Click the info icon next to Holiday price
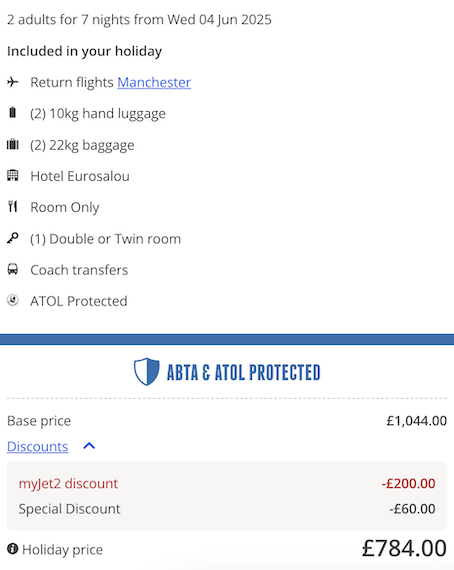454x570 pixels. point(12,549)
